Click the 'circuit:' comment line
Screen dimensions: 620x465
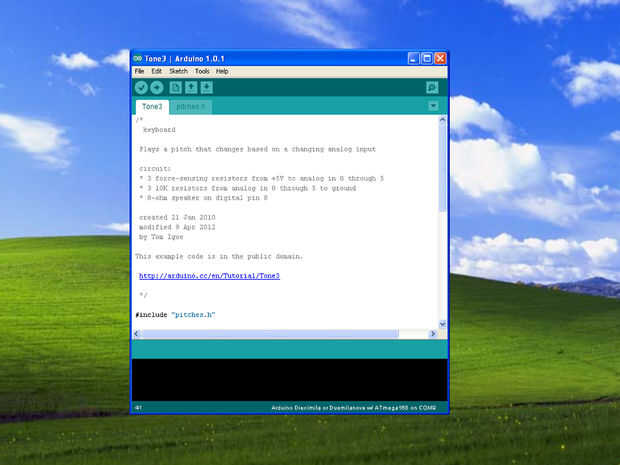tap(155, 169)
